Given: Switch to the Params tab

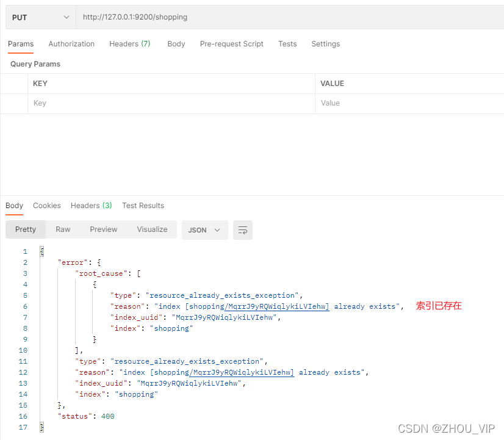Looking at the screenshot, I should 21,44.
